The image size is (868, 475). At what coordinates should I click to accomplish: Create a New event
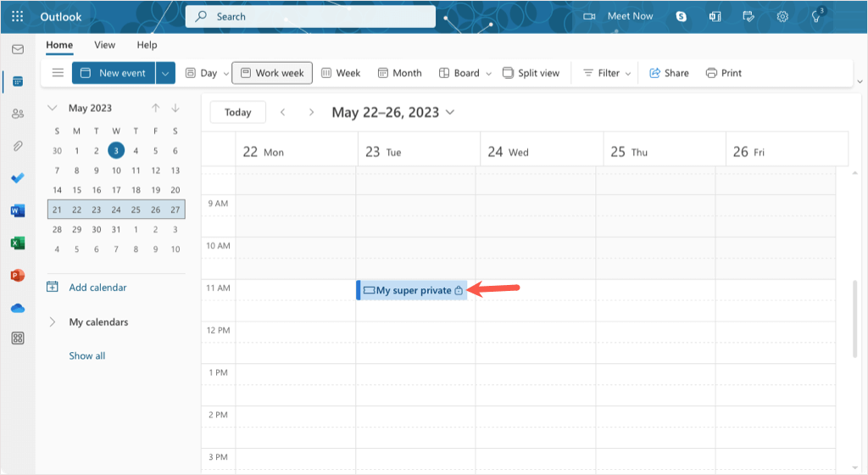tap(114, 73)
